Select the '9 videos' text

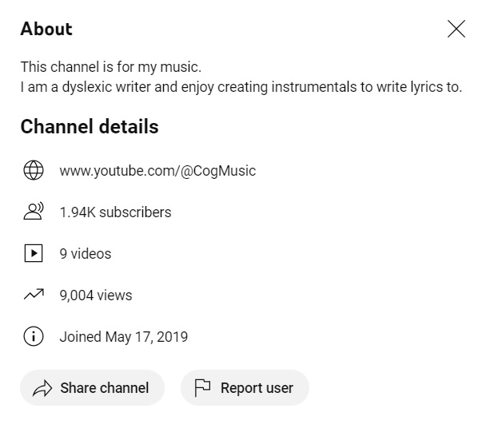point(86,254)
